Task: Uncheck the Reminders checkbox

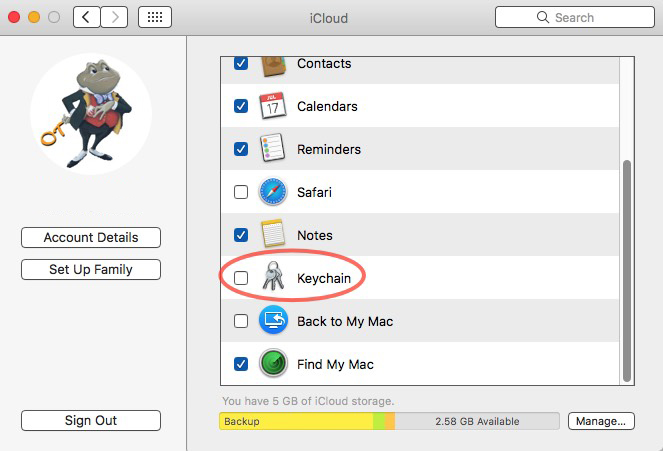Action: tap(241, 149)
